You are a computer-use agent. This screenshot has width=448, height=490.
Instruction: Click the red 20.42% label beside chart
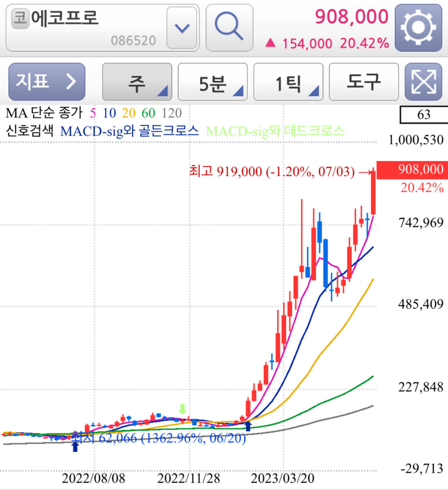point(422,188)
